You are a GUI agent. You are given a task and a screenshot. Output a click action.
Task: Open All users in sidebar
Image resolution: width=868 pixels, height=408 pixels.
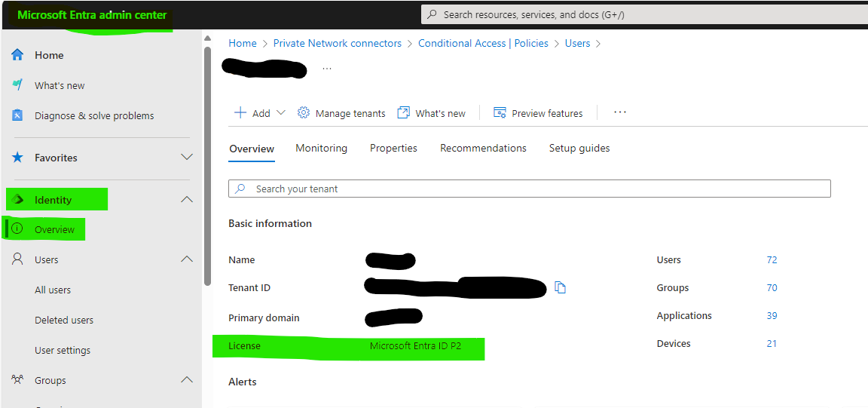[53, 290]
